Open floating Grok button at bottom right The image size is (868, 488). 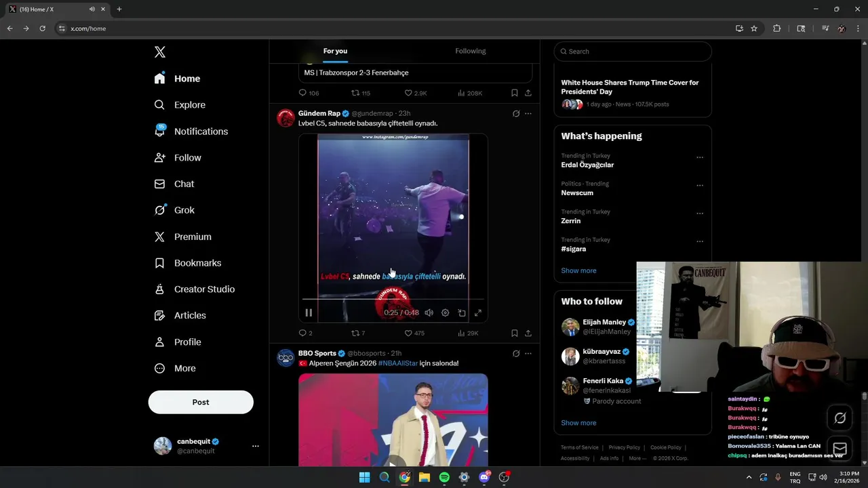(840, 418)
